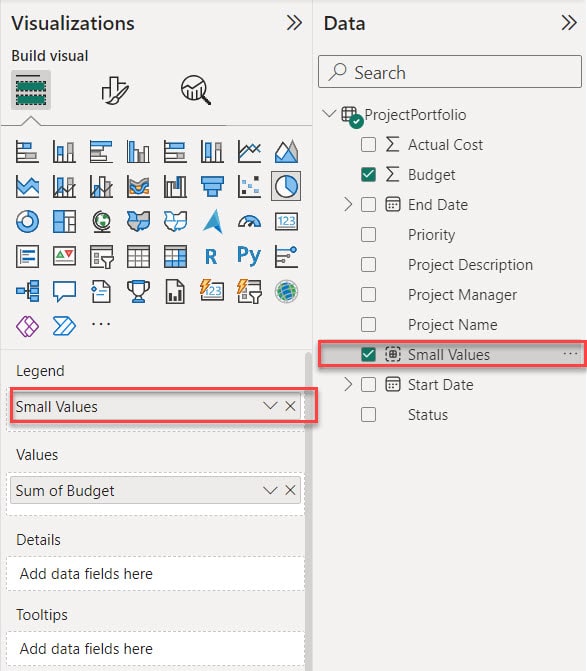Check the Project Description field
The width and height of the screenshot is (587, 671).
[x=368, y=264]
